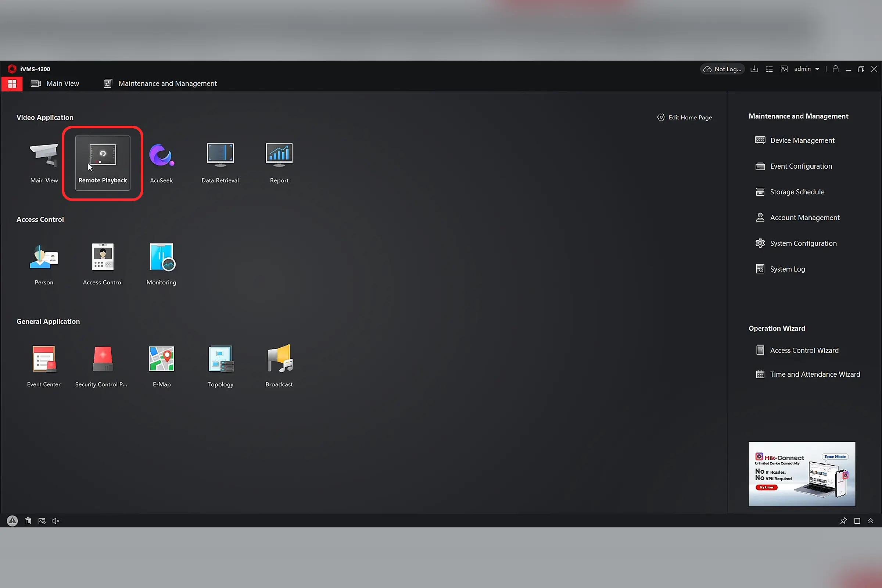Open Device Management link
This screenshot has width=882, height=588.
(x=802, y=140)
